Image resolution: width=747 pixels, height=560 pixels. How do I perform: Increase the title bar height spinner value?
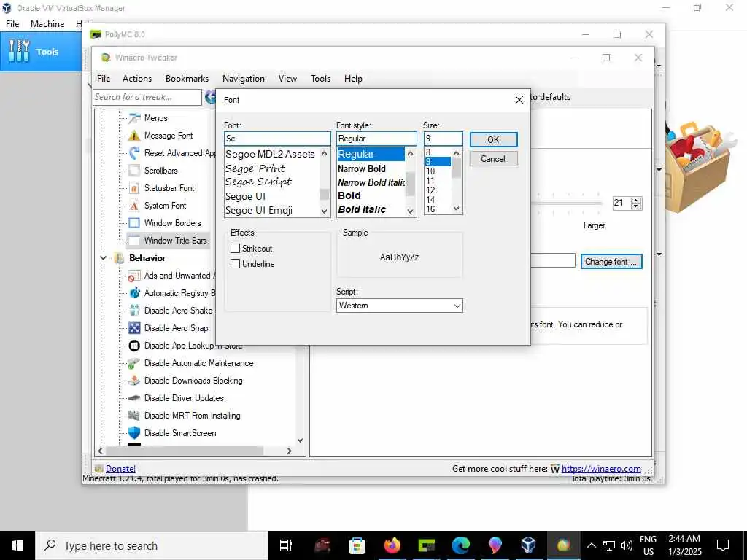click(x=636, y=200)
